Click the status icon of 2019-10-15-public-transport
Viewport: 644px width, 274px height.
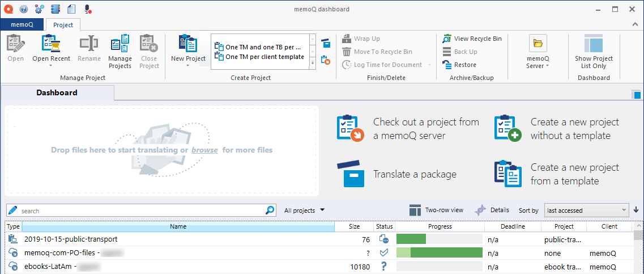[x=384, y=239]
